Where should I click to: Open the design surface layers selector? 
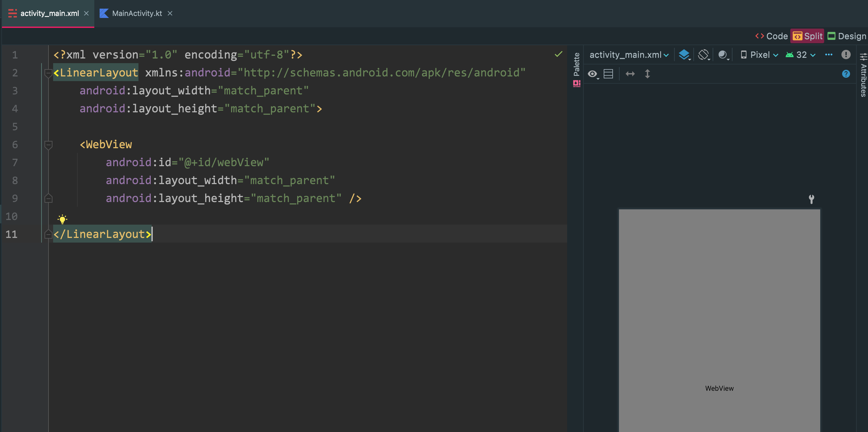(684, 54)
